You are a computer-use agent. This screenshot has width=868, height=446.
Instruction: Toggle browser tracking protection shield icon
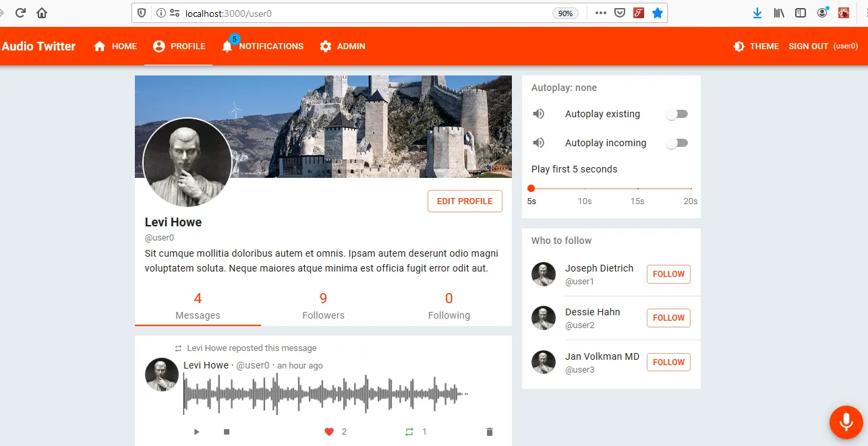142,12
